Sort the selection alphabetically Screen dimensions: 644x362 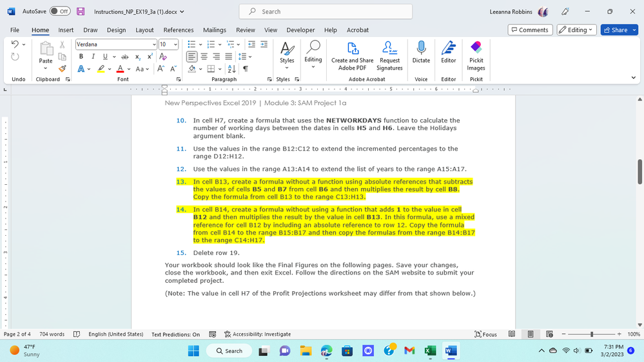(231, 68)
